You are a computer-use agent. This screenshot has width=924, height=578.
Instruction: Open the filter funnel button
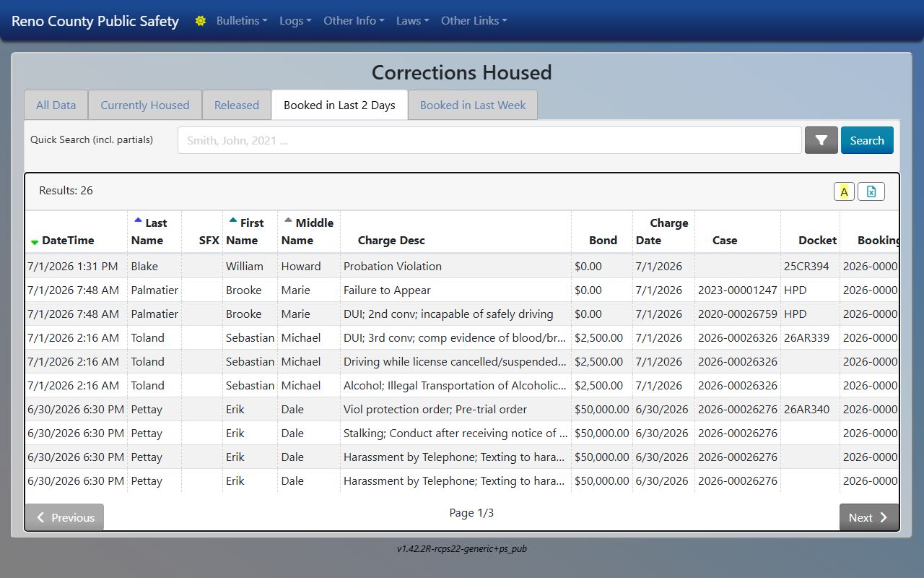pyautogui.click(x=821, y=140)
